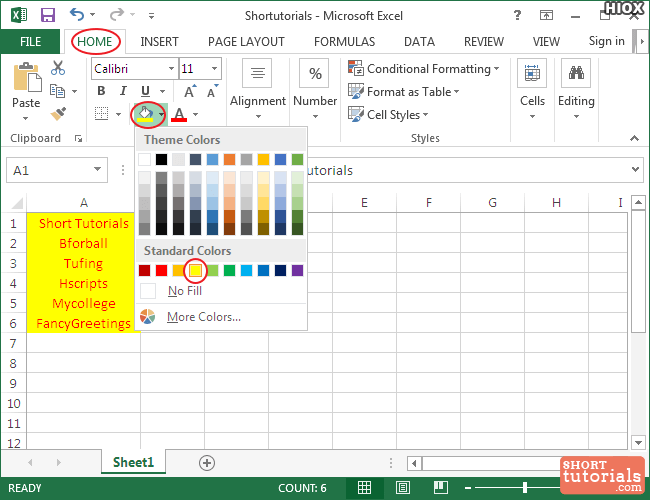Click the Ribbon Display Options icon
650x500 pixels.
[x=546, y=16]
